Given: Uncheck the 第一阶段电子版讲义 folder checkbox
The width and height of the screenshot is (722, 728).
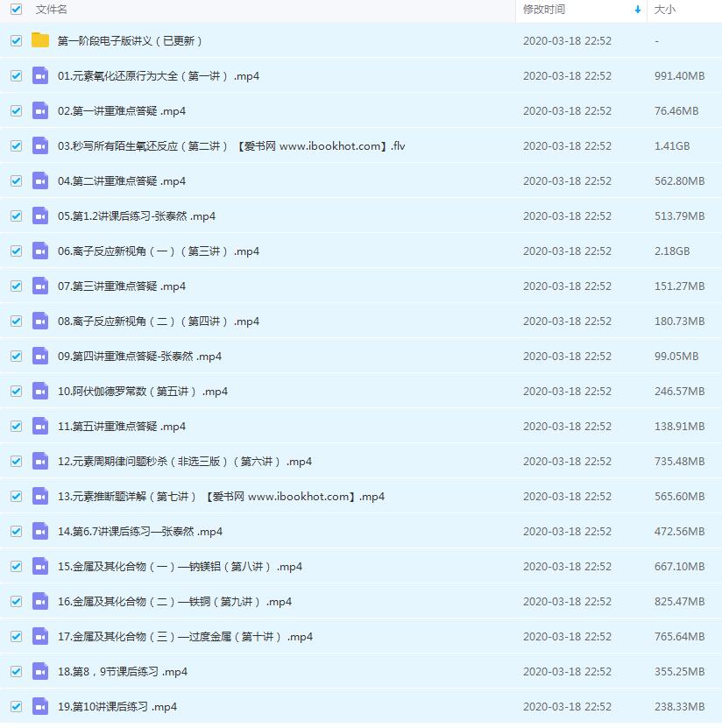Looking at the screenshot, I should 17,41.
